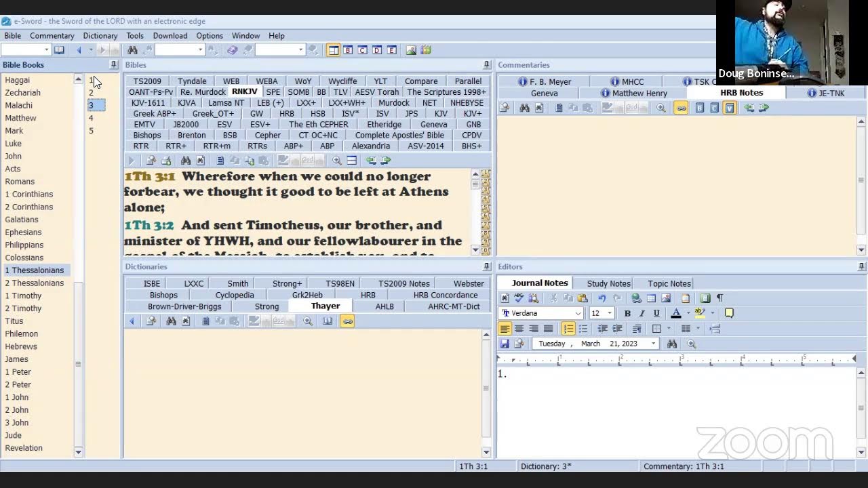Open the Download menu
This screenshot has height=488, width=868.
click(170, 36)
